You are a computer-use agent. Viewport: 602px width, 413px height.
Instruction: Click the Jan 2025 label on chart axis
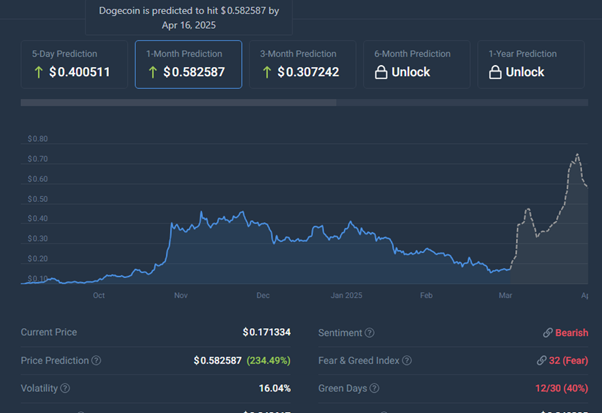pos(346,295)
